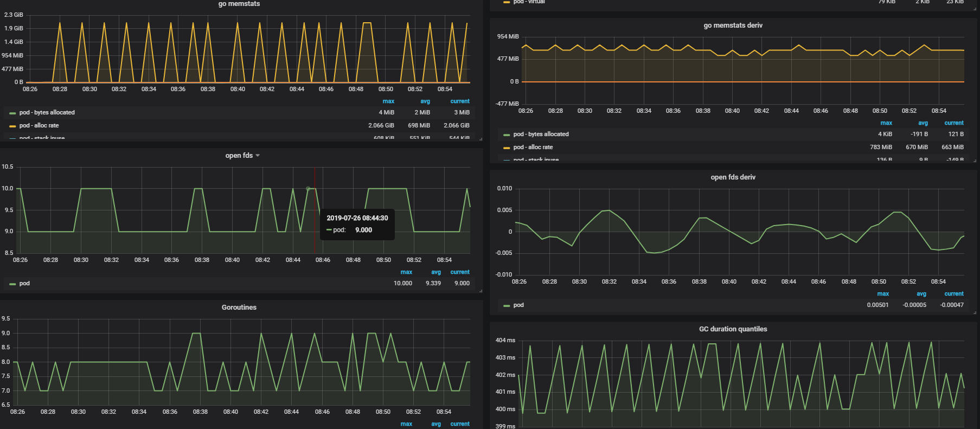Sort go memstats deriv legend by current
This screenshot has width=980, height=429.
click(954, 123)
